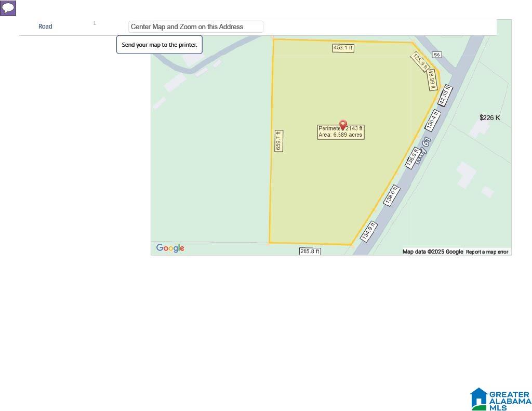This screenshot has width=532, height=411.
Task: Click the Perimeter and Area info label
Action: [x=341, y=132]
